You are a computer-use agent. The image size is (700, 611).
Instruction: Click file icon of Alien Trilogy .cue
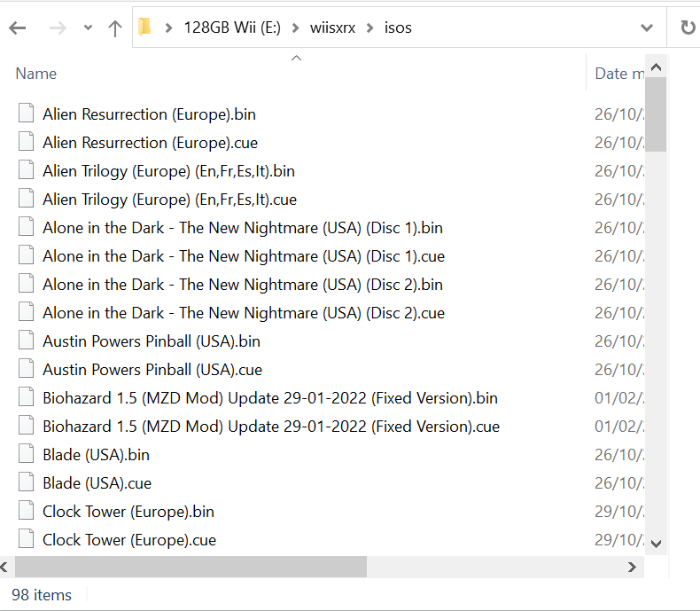pyautogui.click(x=26, y=198)
